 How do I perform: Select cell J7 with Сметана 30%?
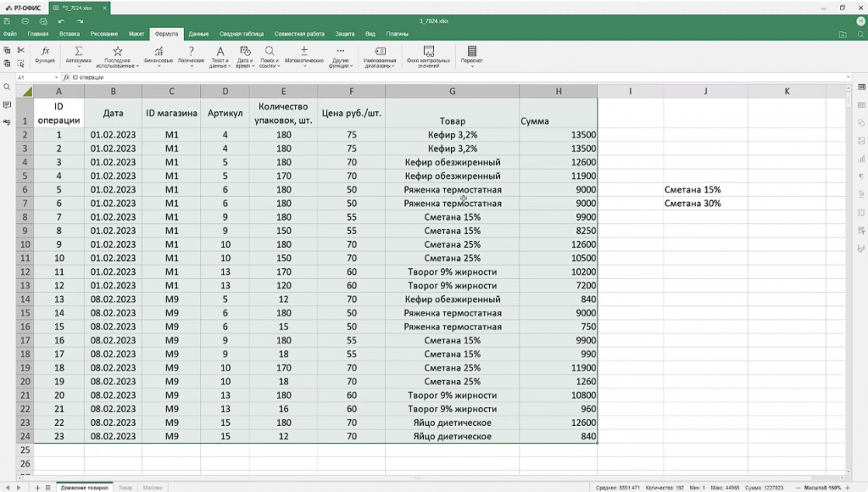(705, 204)
